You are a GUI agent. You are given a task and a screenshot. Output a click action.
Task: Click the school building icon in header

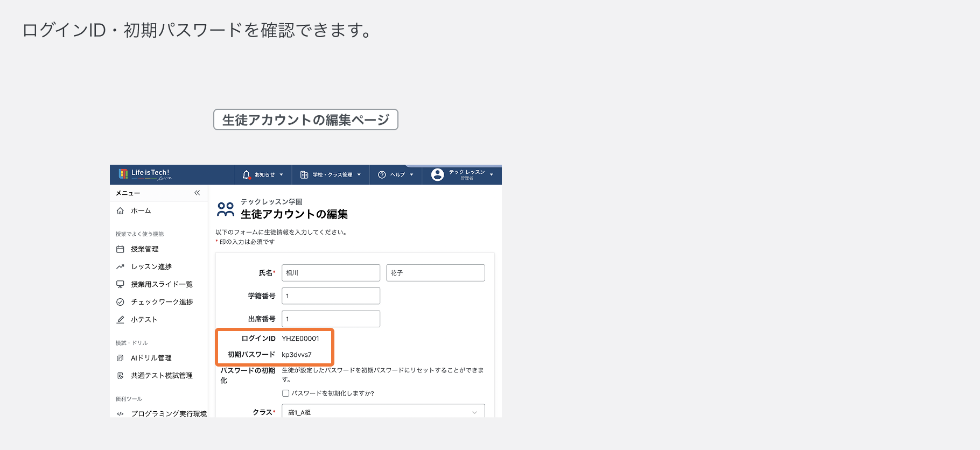(x=304, y=175)
